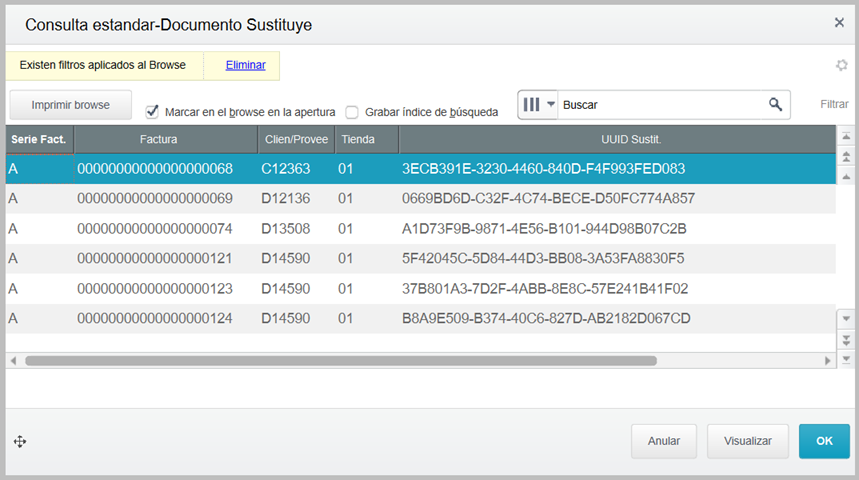Click the move dialog crosshair icon

(x=20, y=441)
